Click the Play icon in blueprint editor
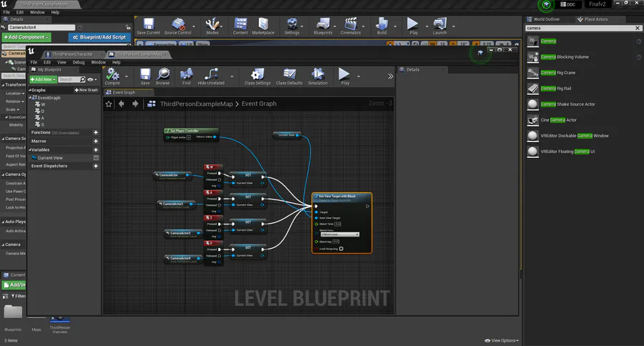This screenshot has width=644, height=346. (x=345, y=76)
